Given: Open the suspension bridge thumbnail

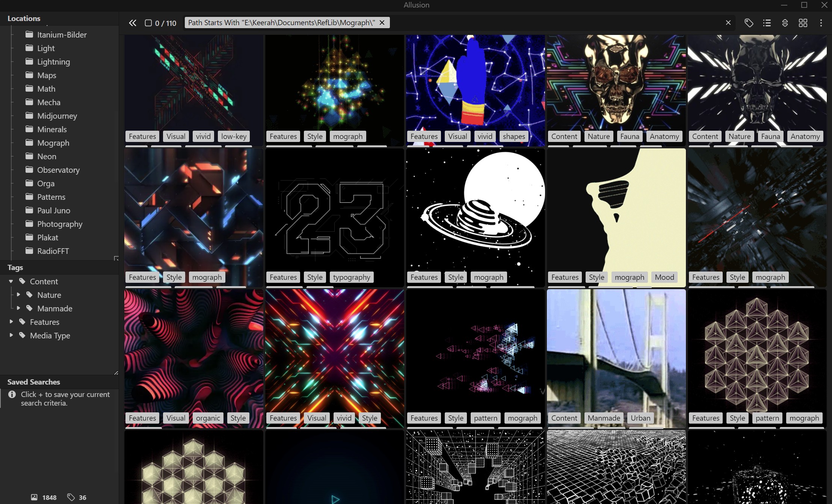Looking at the screenshot, I should [616, 358].
